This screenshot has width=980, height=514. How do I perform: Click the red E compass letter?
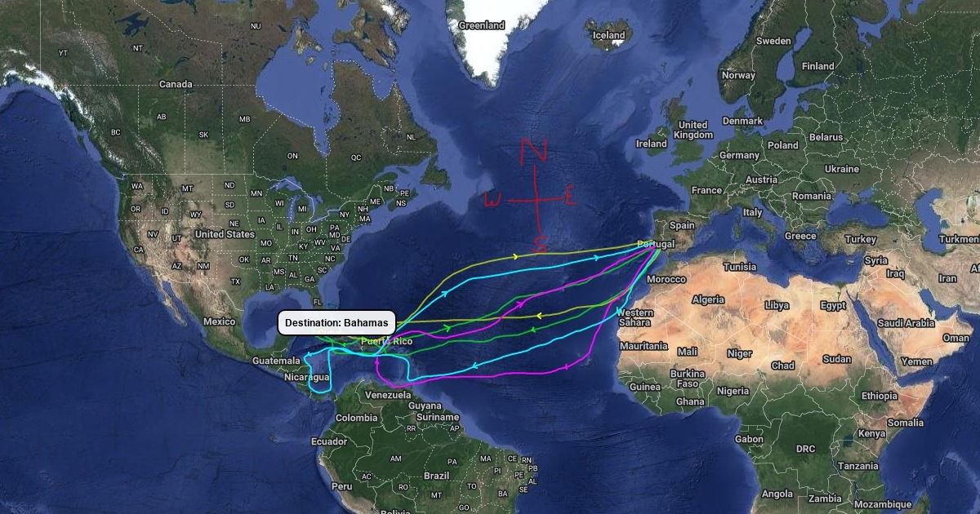(570, 196)
